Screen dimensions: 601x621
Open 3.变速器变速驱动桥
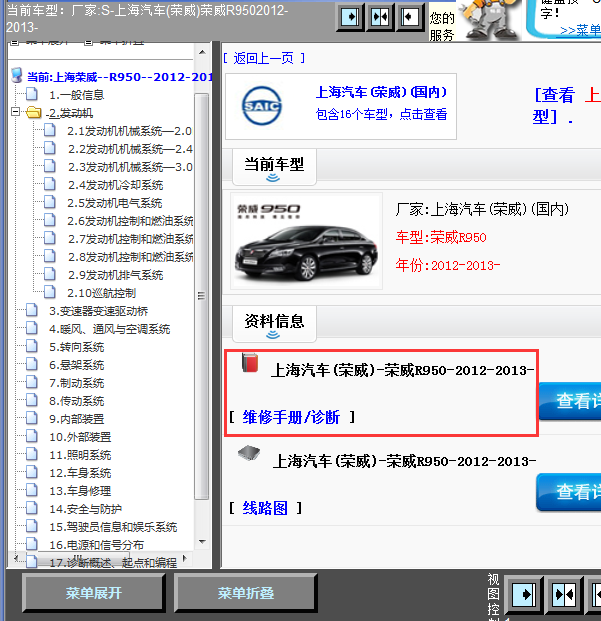(98, 311)
